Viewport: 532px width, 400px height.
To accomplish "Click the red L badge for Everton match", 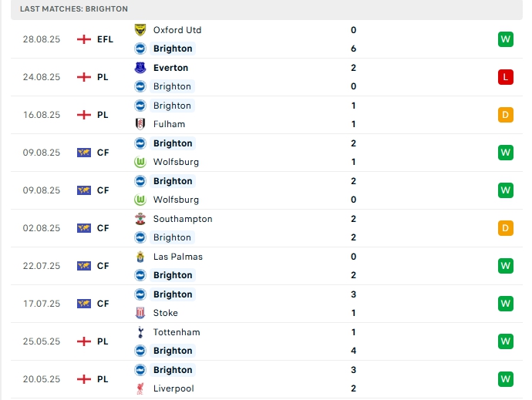I will pyautogui.click(x=506, y=77).
